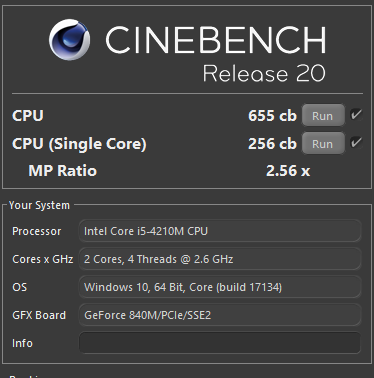Image resolution: width=374 pixels, height=378 pixels.
Task: Click the CPU row label
Action: [x=28, y=116]
